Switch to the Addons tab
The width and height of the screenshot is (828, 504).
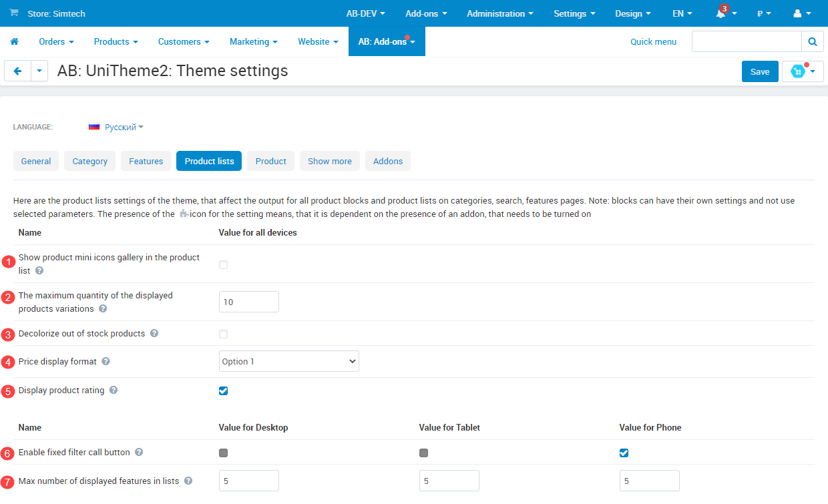click(x=388, y=161)
